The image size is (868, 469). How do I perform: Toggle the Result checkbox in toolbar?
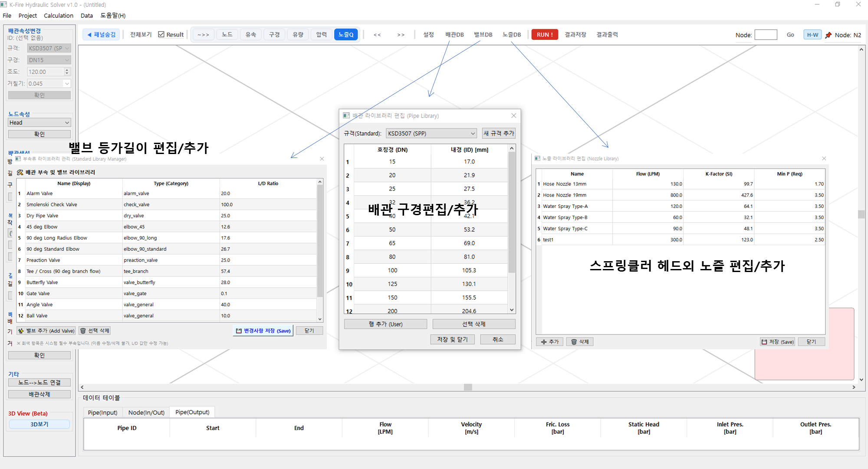161,35
